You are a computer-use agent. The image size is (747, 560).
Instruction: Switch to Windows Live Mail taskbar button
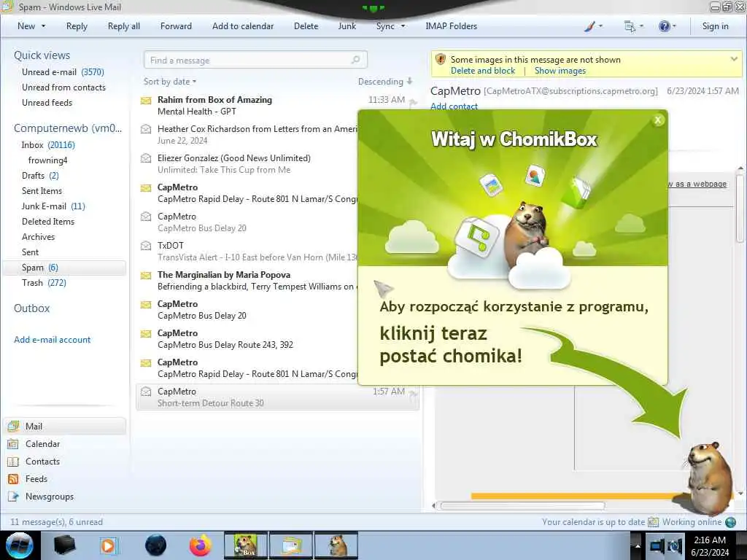(291, 545)
